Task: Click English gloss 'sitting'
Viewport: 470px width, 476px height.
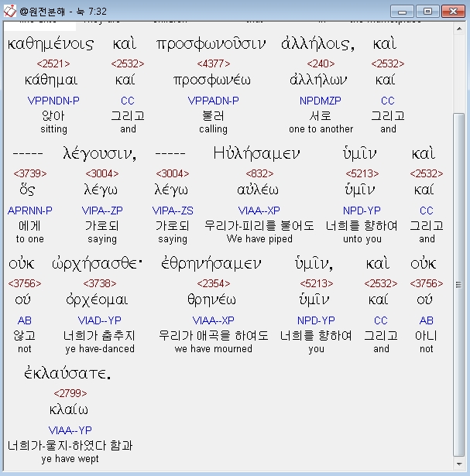Action: [53, 129]
